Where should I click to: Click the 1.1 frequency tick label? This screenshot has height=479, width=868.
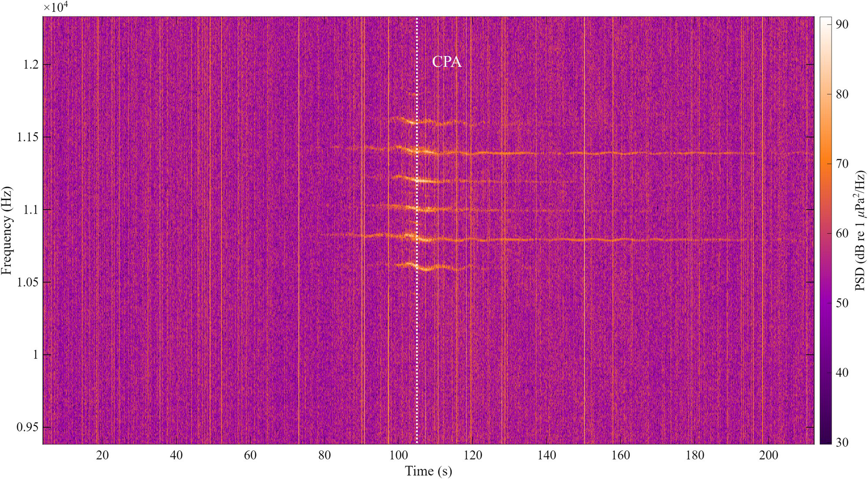point(31,210)
